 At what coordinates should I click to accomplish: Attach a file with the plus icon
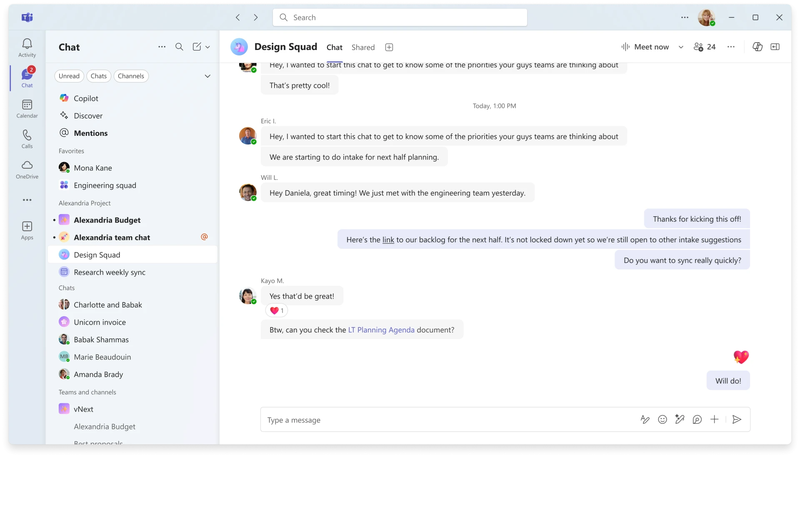(x=715, y=420)
